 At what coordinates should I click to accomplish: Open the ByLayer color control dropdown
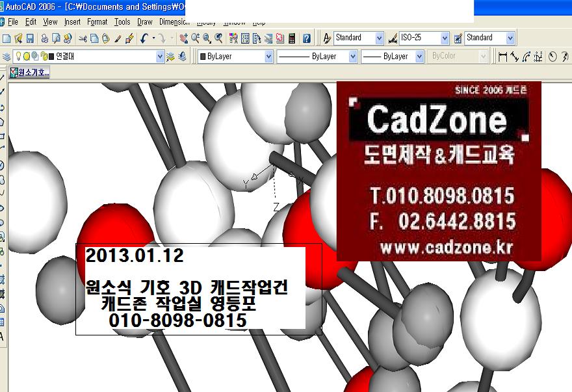(268, 57)
